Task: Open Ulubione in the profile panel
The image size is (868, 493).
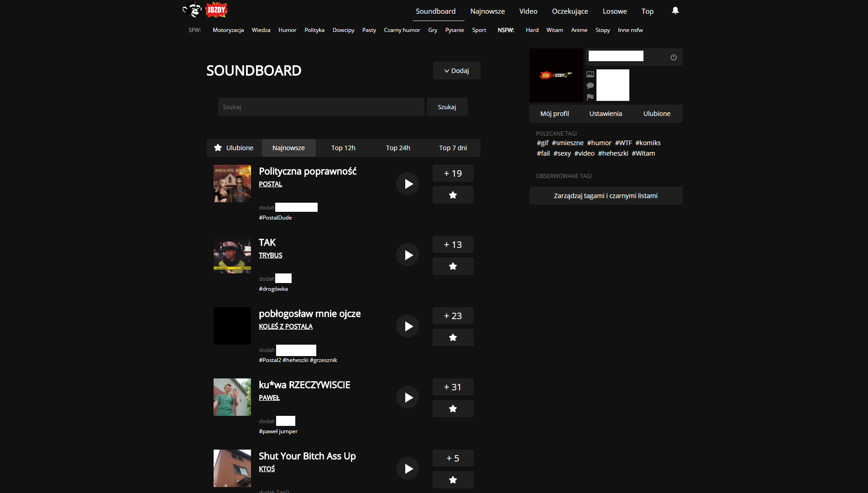Action: tap(657, 114)
